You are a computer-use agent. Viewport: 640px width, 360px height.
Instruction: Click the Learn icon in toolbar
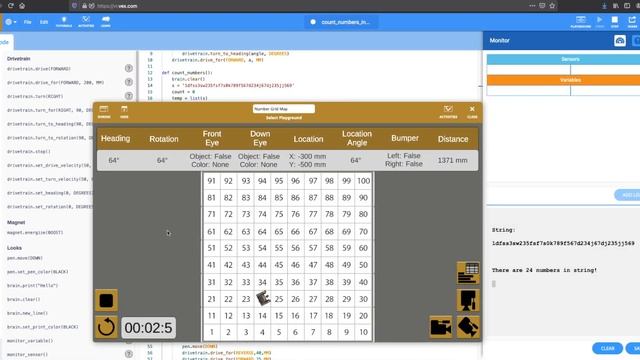(106, 22)
